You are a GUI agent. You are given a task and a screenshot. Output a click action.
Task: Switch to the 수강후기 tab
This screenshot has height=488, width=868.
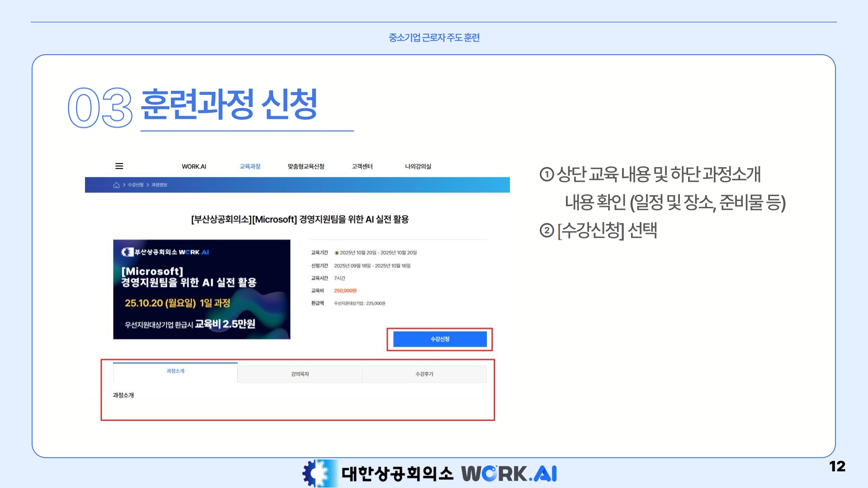tap(425, 374)
